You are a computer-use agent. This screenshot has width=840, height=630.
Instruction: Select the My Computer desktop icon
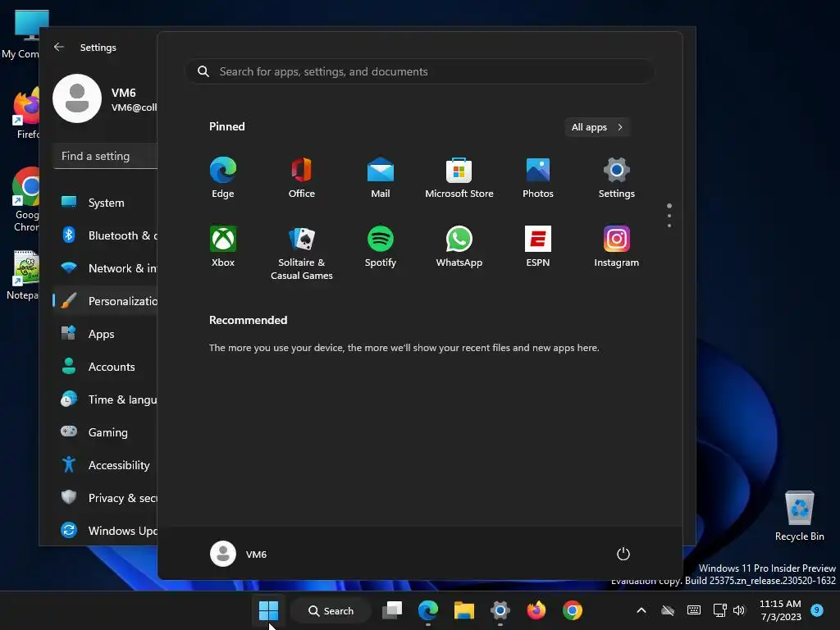(21, 34)
